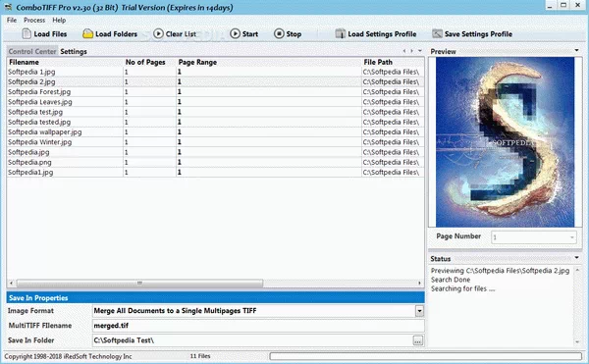
Task: Click File Path cell of Softpedia.png
Action: (393, 162)
